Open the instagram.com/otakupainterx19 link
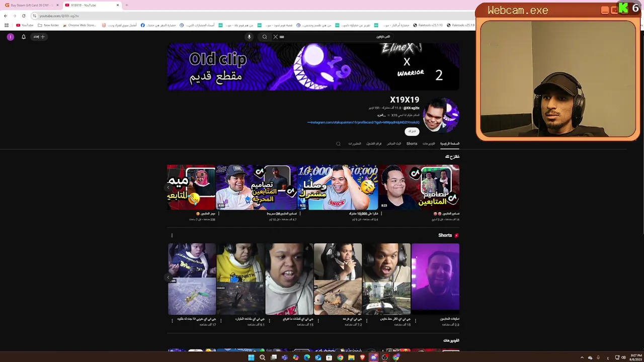 tap(363, 122)
